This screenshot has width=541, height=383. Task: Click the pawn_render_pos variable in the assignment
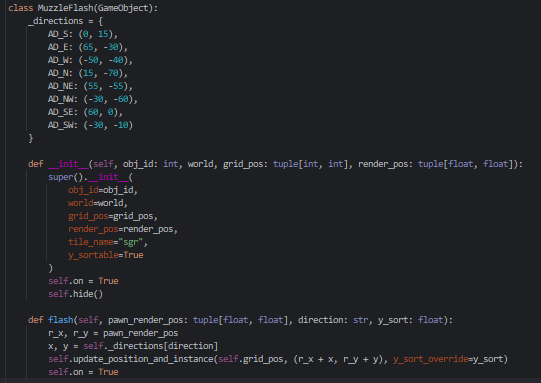pyautogui.click(x=140, y=333)
